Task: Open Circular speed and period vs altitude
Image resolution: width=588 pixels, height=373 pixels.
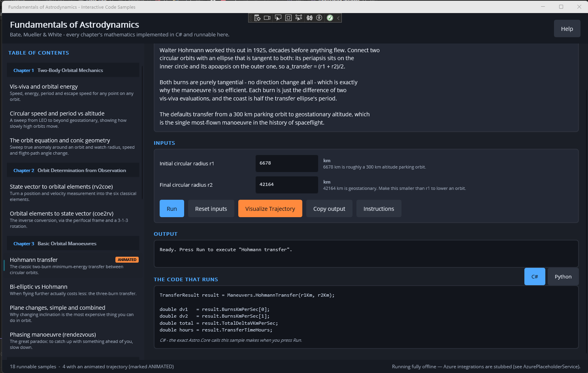Action: [x=73, y=119]
